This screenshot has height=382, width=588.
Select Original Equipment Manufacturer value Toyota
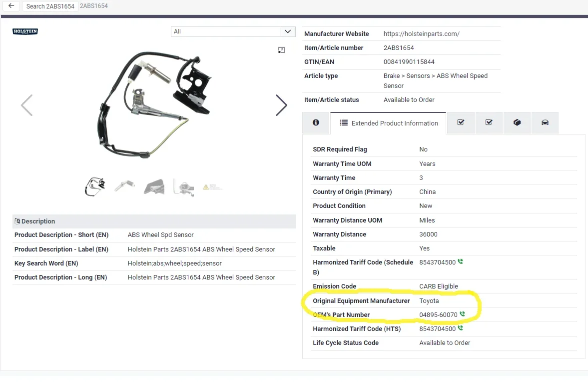pos(429,301)
